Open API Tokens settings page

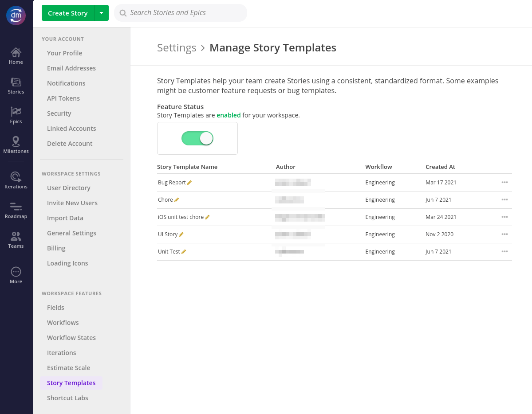(63, 98)
